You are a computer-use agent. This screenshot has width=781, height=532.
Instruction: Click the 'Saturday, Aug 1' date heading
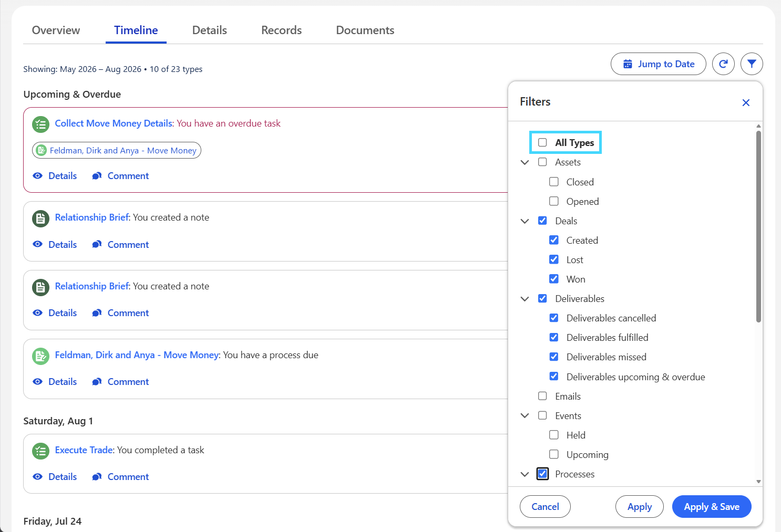[58, 421]
